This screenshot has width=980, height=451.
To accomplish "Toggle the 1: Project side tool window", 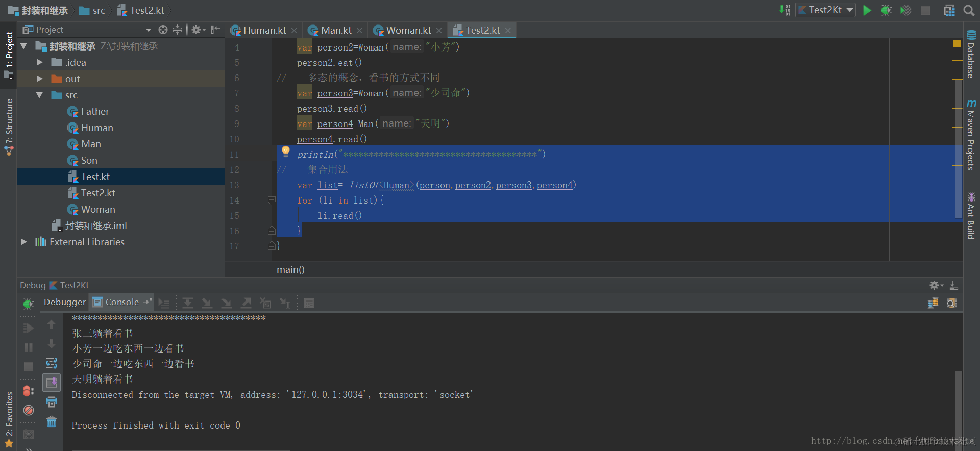I will [x=9, y=55].
